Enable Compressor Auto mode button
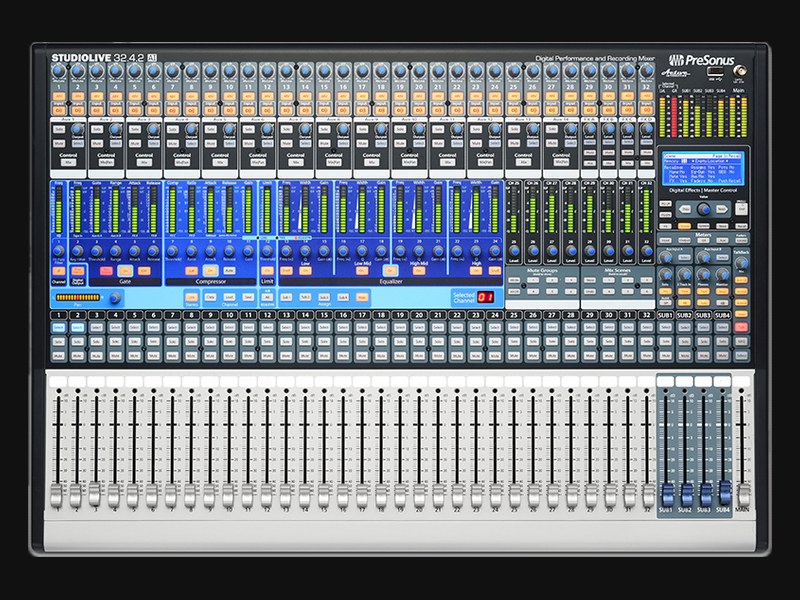This screenshot has height=600, width=800. [x=230, y=271]
